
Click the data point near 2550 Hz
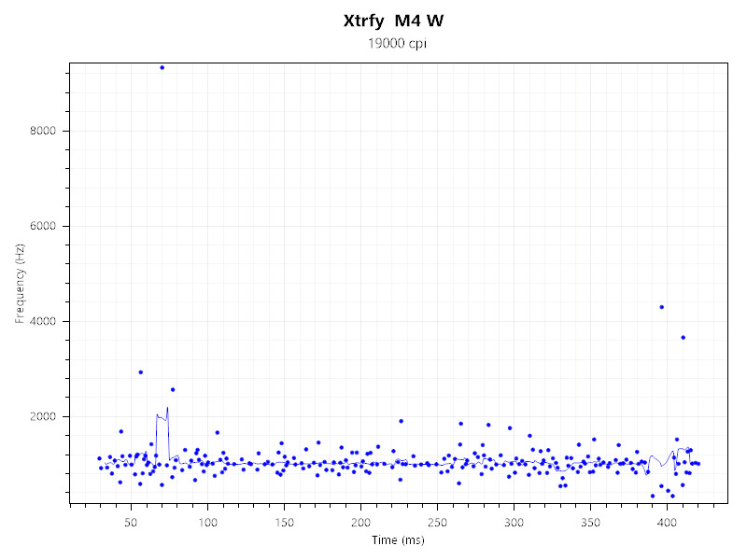coord(172,389)
